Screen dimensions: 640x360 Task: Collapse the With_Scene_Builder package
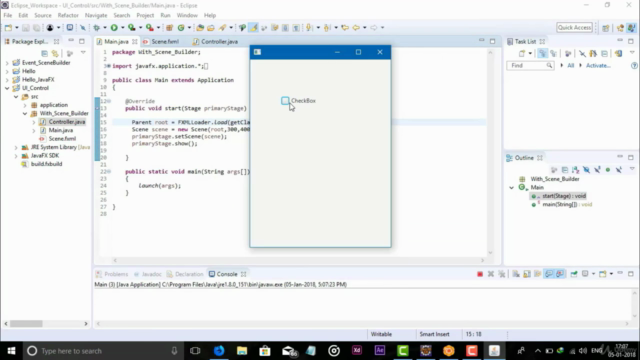25,113
